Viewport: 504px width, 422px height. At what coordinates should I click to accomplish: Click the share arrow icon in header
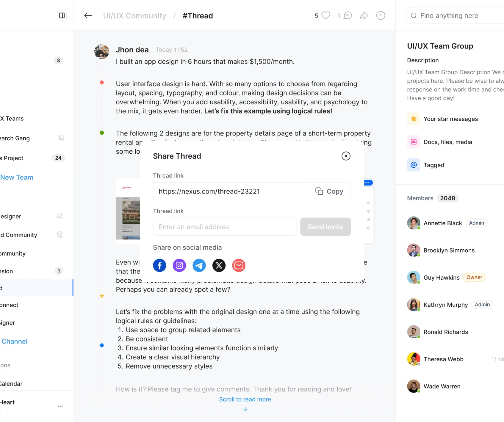tap(364, 15)
